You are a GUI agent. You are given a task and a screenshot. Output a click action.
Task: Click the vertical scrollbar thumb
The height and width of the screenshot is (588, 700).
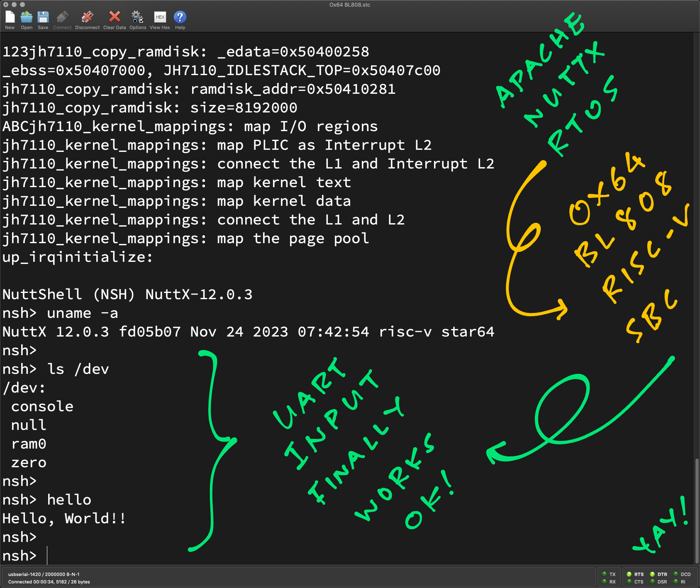click(697, 510)
